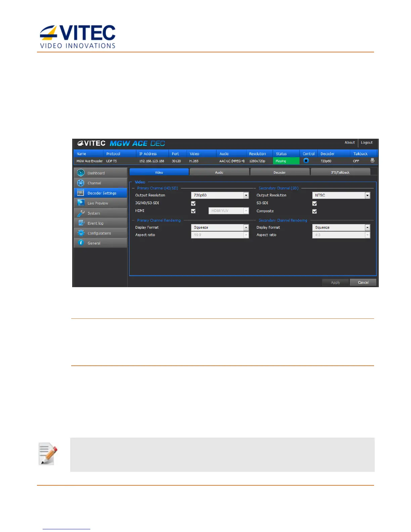Click the System wrench icon
Image resolution: width=411 pixels, height=532 pixels.
click(x=81, y=213)
